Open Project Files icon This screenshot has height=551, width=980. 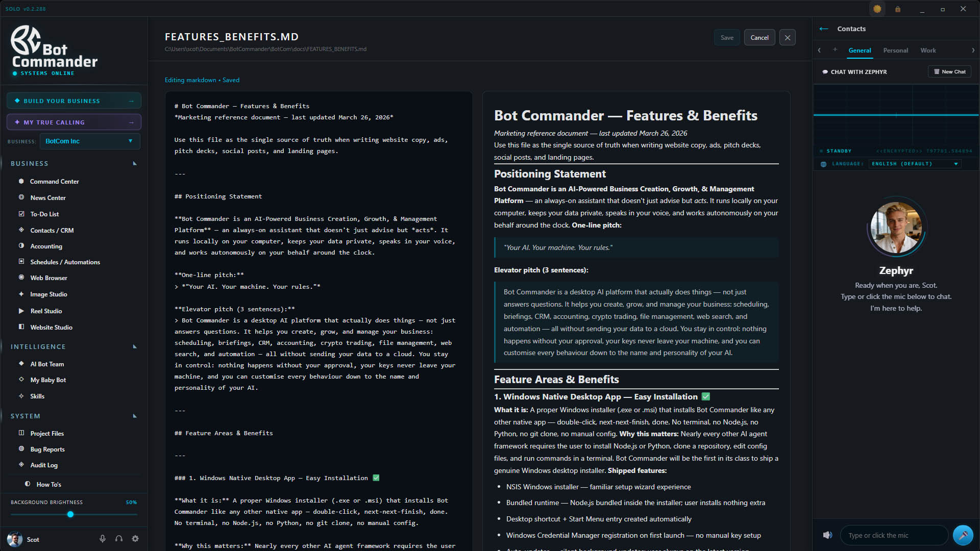(x=21, y=433)
